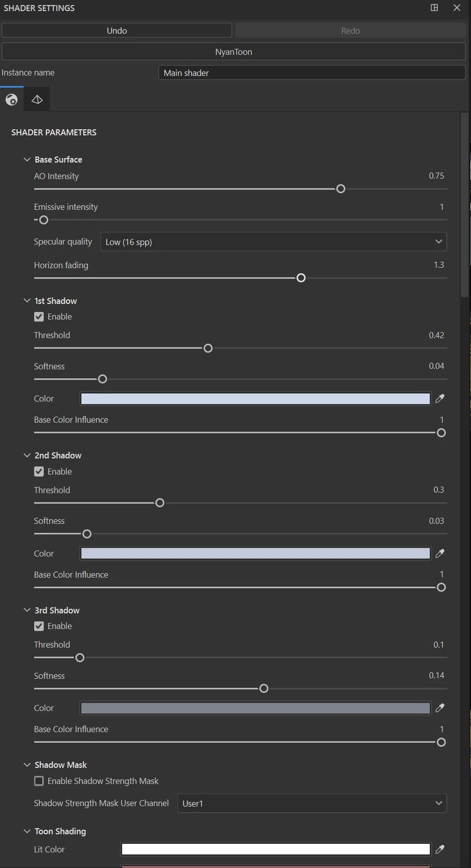The height and width of the screenshot is (868, 471).
Task: Switch to the geometry tab icon
Action: click(37, 100)
